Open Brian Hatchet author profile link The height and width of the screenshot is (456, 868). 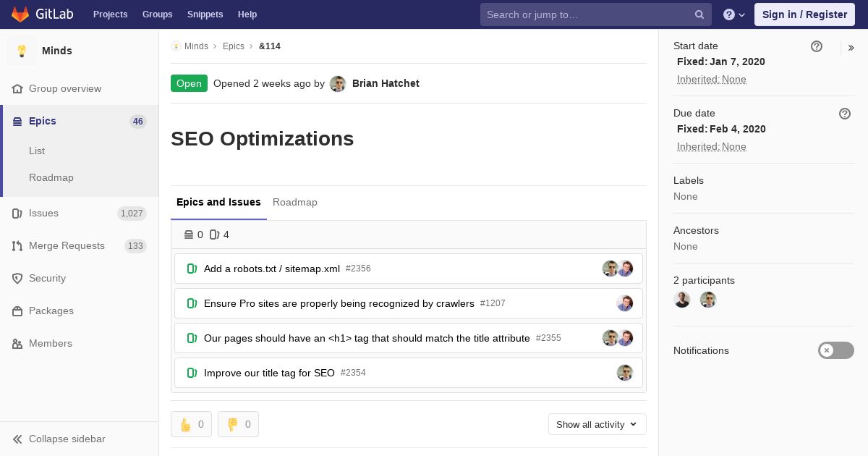(386, 83)
